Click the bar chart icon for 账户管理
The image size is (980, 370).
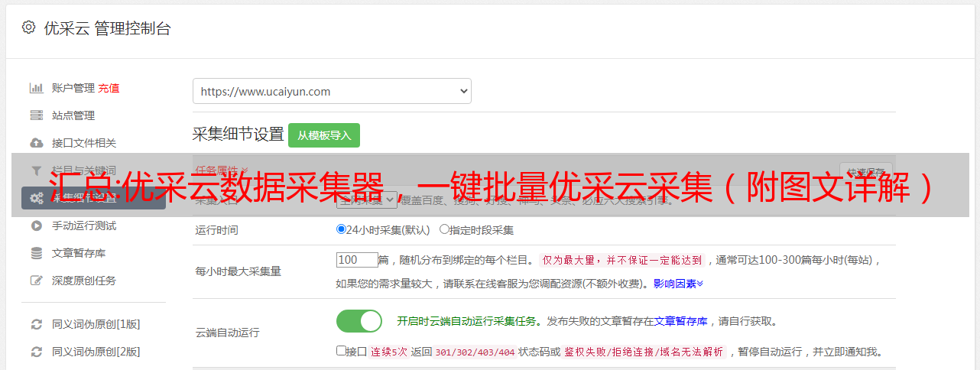point(36,88)
